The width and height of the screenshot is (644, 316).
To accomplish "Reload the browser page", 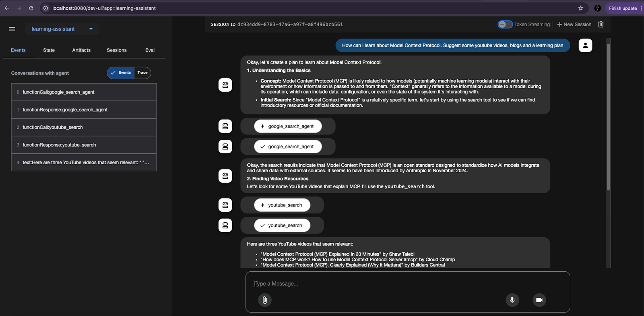I will (x=31, y=8).
